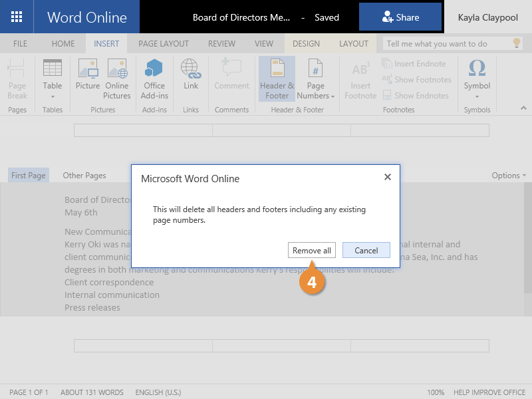Viewport: 532px width, 399px height.
Task: Close the Microsoft Word Online dialog
Action: (388, 177)
